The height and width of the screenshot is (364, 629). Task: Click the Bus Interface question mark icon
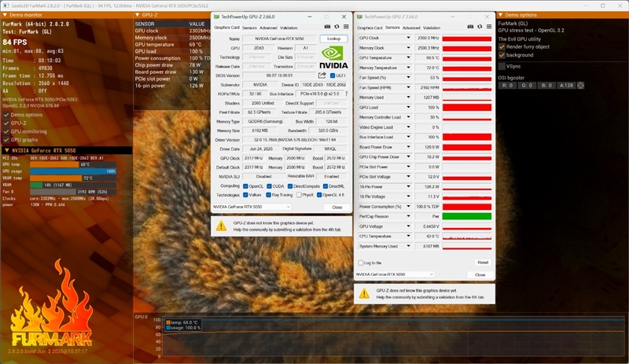pyautogui.click(x=346, y=94)
